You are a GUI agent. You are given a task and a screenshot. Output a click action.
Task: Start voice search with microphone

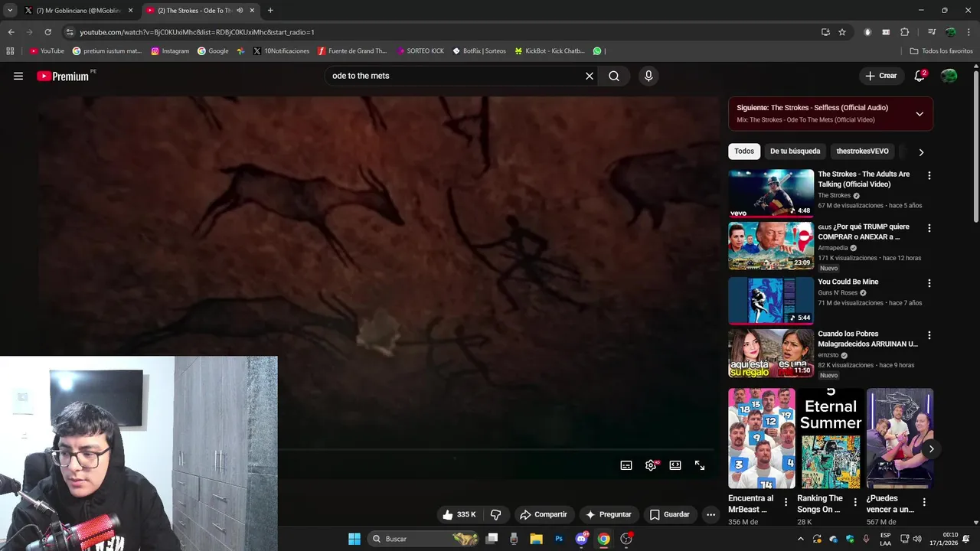pyautogui.click(x=648, y=76)
